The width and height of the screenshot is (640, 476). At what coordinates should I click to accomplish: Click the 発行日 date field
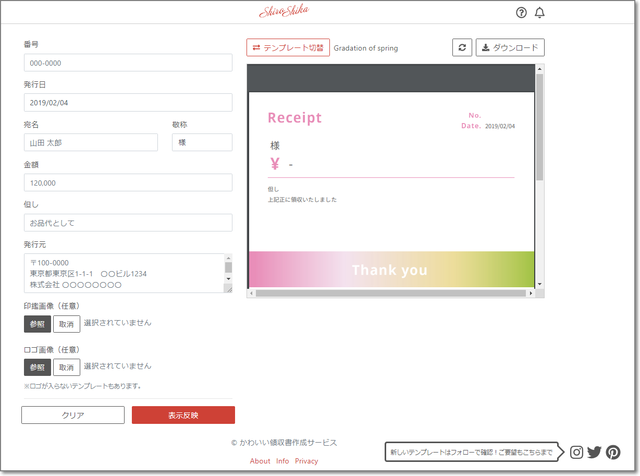tap(127, 102)
